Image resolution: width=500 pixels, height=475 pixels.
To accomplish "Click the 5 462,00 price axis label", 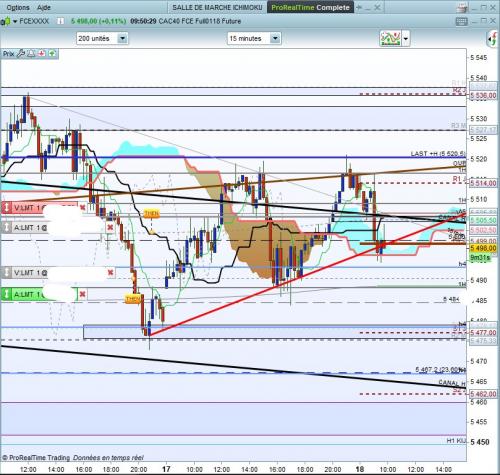I will [x=483, y=394].
